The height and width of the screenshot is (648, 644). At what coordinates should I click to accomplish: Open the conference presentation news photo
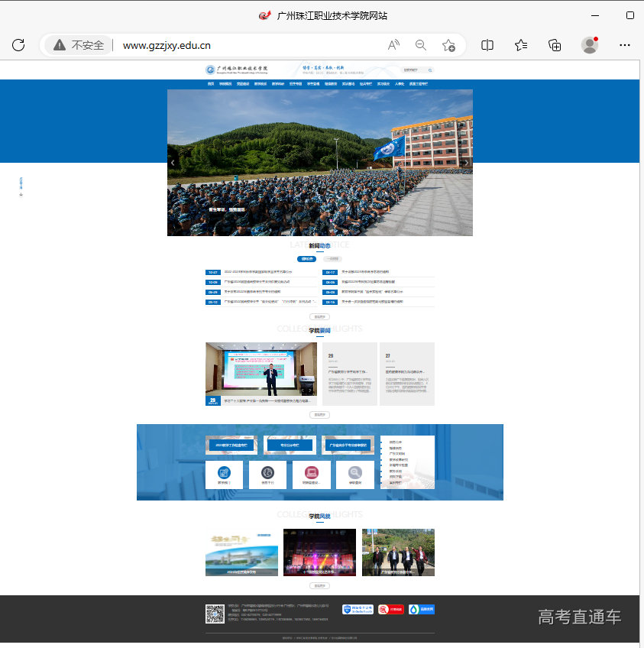[x=261, y=373]
